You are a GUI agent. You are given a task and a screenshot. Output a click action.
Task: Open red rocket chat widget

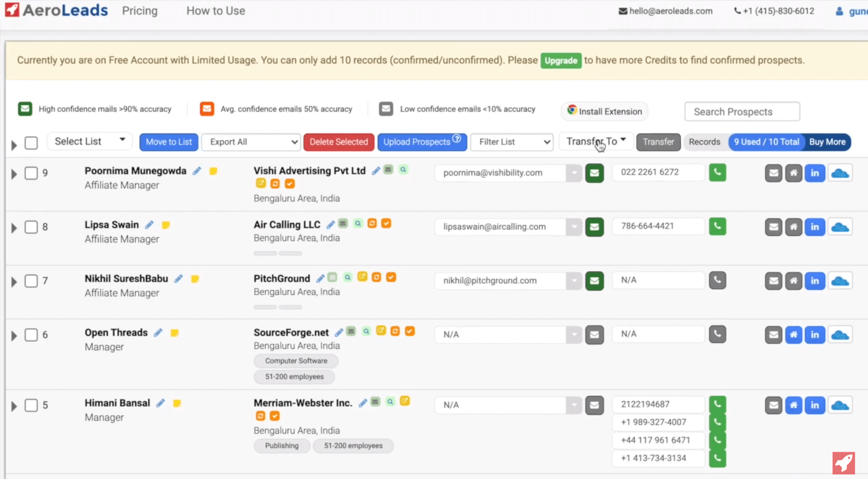[x=843, y=463]
